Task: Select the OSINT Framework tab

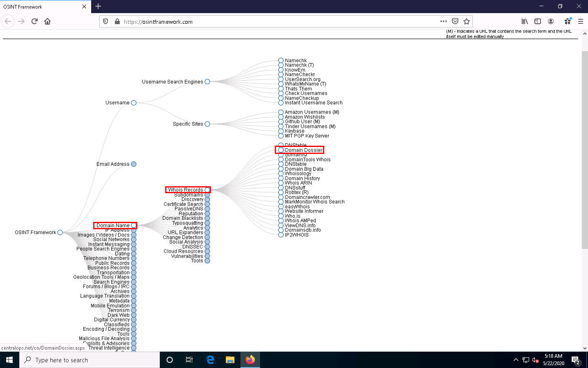Action: coord(45,7)
